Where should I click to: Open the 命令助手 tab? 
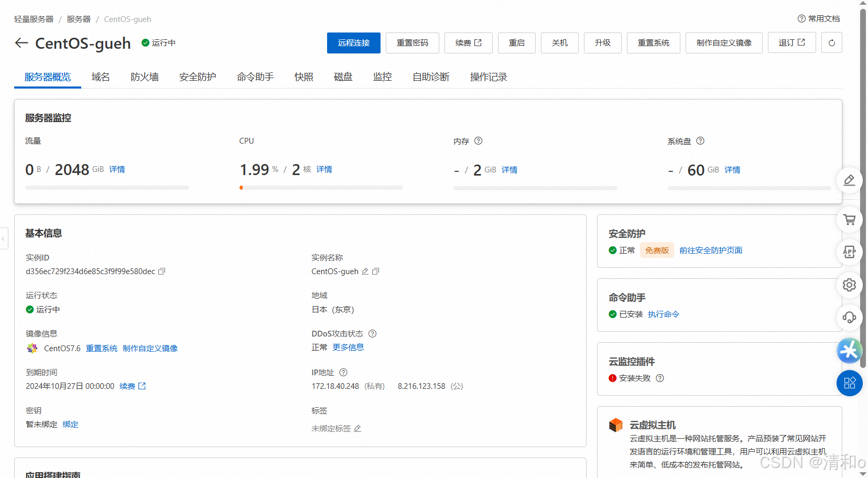click(x=255, y=77)
